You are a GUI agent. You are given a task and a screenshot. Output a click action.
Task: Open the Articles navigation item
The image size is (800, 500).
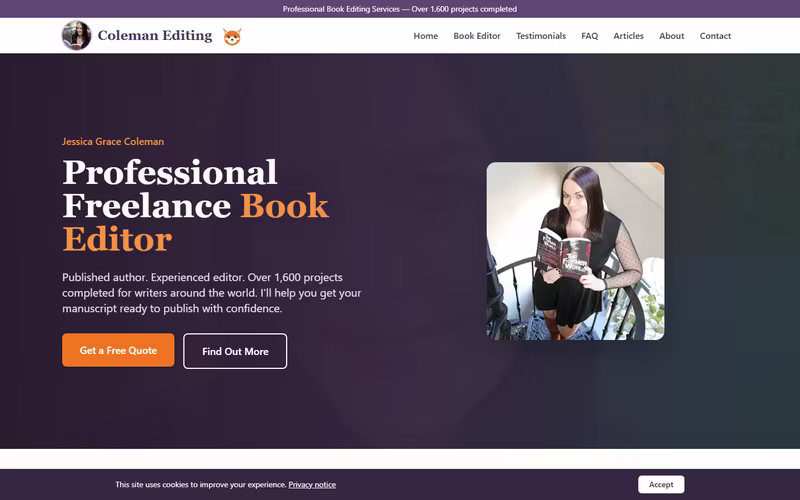pos(628,36)
